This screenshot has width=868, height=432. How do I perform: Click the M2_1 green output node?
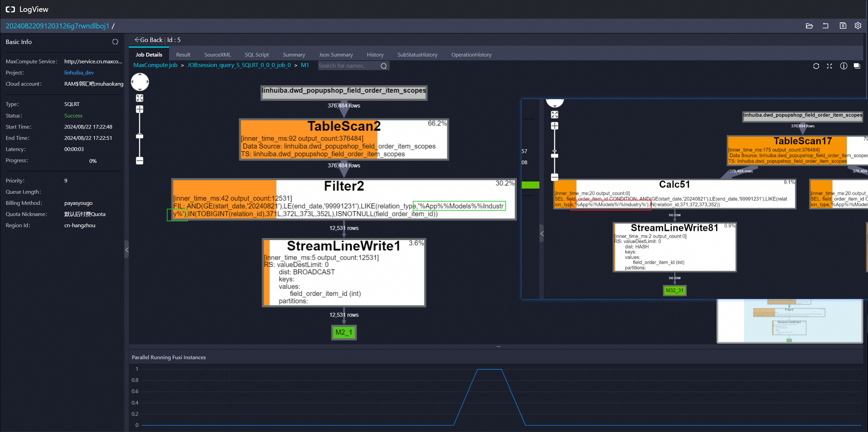tap(344, 332)
